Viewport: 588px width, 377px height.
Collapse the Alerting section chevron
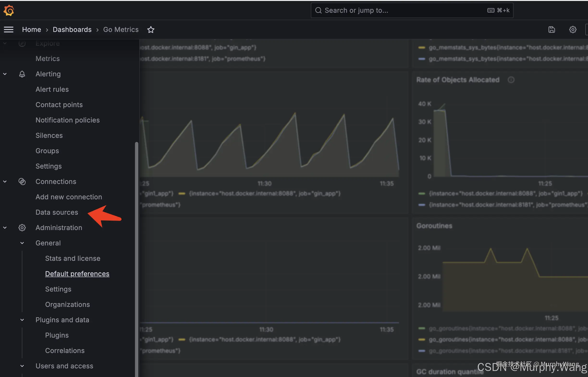5,74
